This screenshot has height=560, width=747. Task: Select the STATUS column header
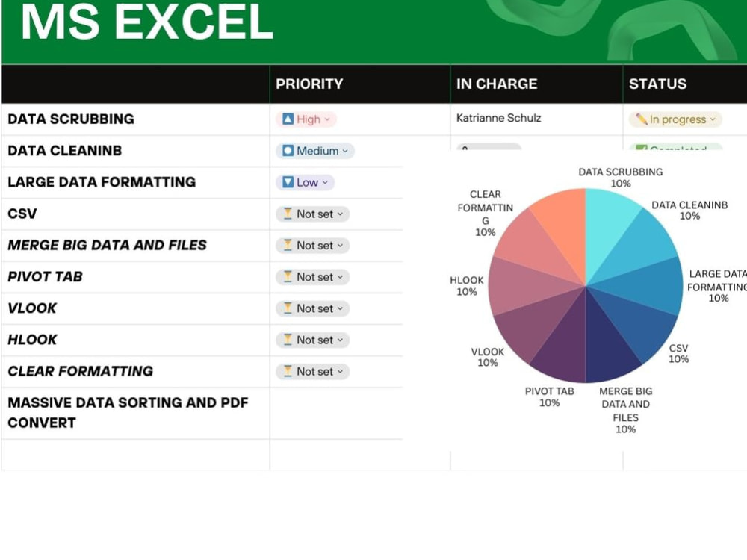[685, 84]
